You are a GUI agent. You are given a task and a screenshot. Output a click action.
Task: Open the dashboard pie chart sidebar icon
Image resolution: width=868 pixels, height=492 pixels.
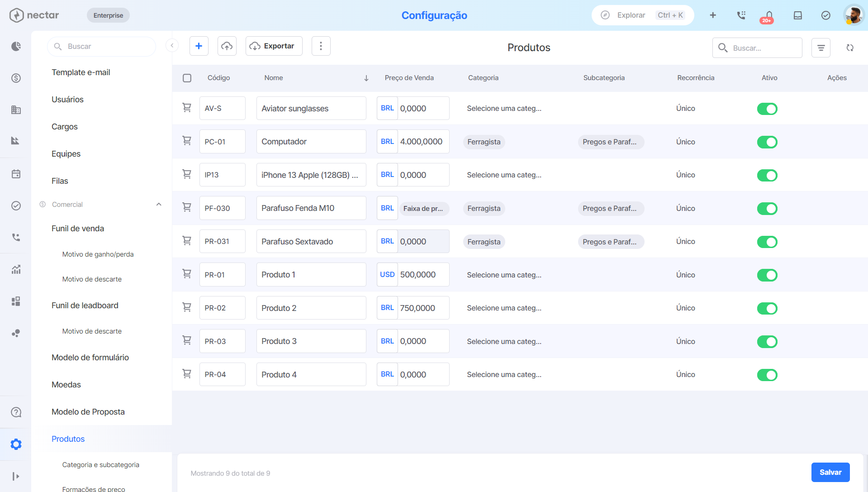tap(16, 47)
